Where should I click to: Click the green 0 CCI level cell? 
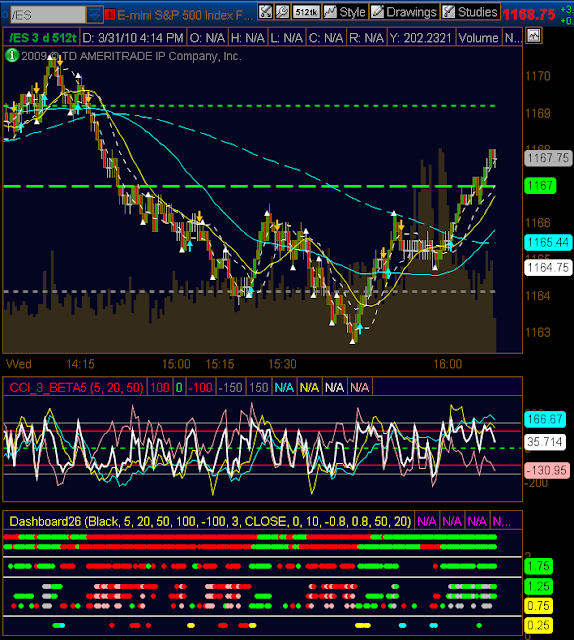click(x=179, y=387)
